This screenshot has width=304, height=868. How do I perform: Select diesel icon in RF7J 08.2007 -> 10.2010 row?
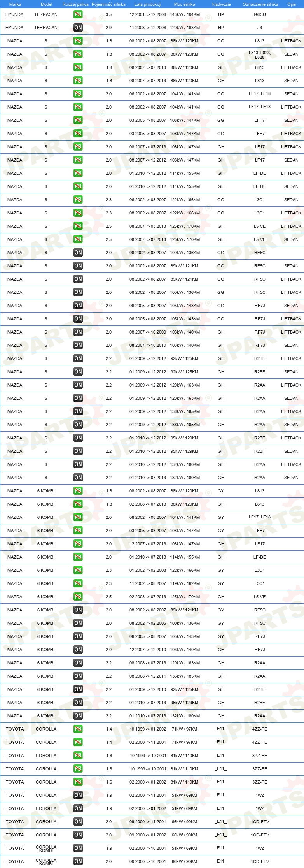pyautogui.click(x=78, y=345)
